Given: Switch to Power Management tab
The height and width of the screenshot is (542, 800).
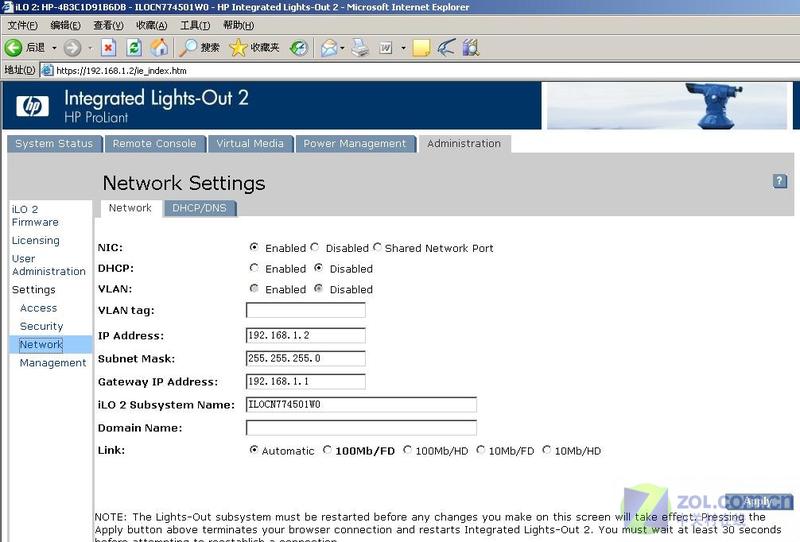Looking at the screenshot, I should coord(355,144).
